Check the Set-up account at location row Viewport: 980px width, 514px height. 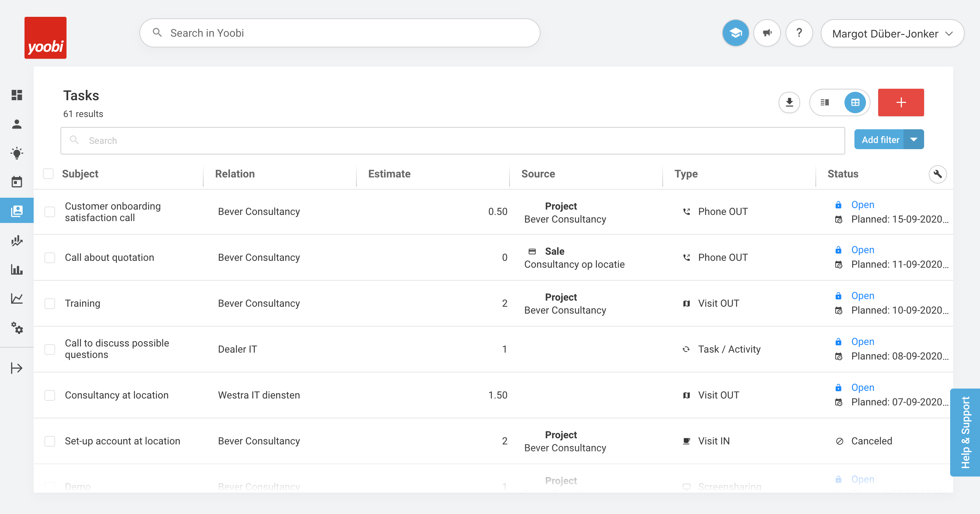pos(50,441)
